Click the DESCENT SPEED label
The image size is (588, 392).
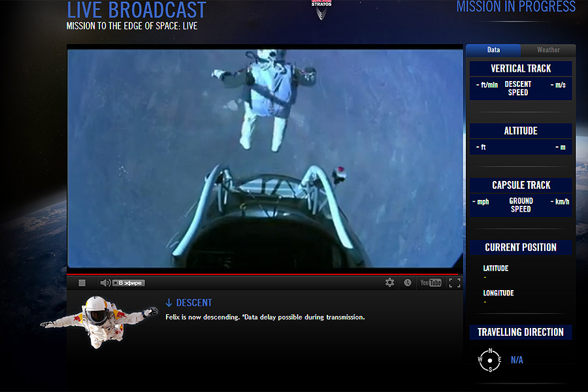click(518, 88)
